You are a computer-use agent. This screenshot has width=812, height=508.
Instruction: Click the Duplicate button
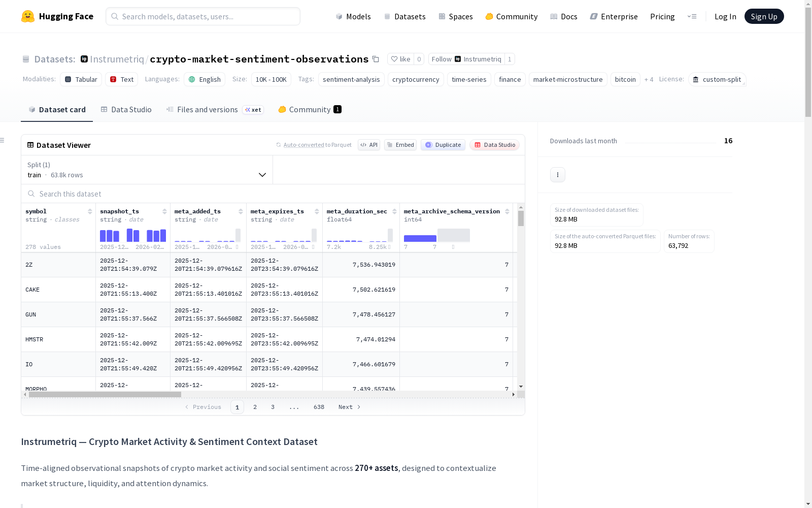(x=443, y=145)
